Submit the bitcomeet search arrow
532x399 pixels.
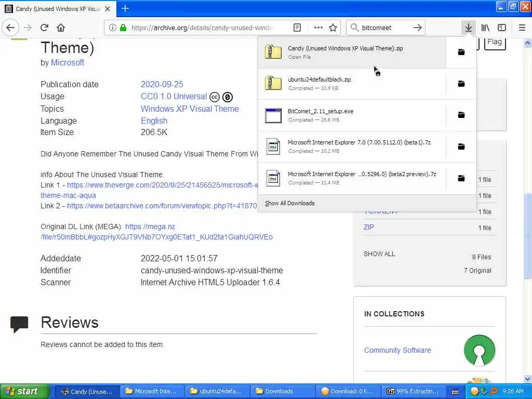[417, 28]
